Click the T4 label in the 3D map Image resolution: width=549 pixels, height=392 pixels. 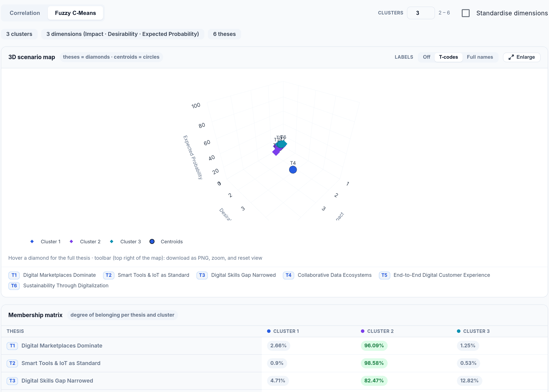[293, 163]
